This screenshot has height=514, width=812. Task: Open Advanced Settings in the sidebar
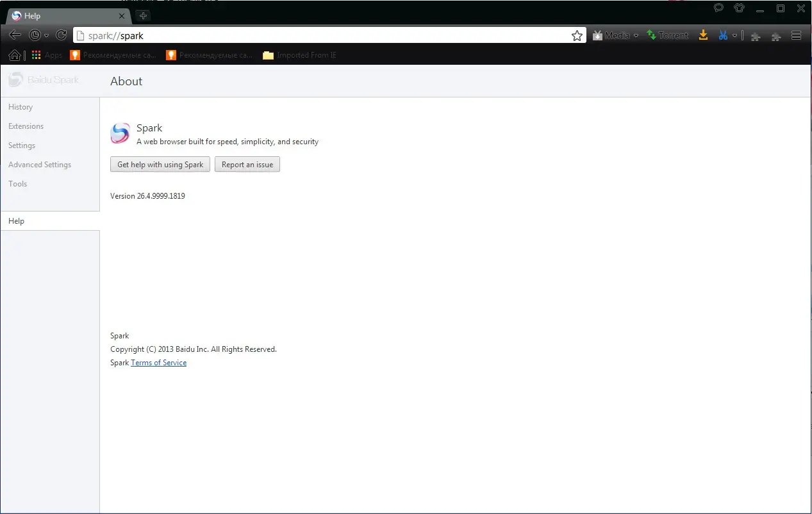(x=40, y=165)
